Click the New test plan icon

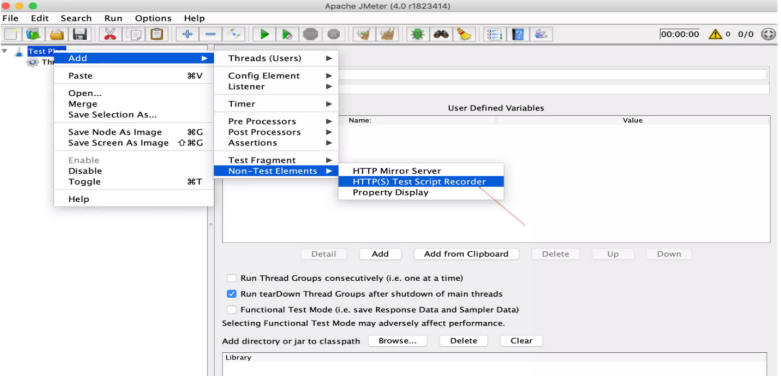[11, 34]
